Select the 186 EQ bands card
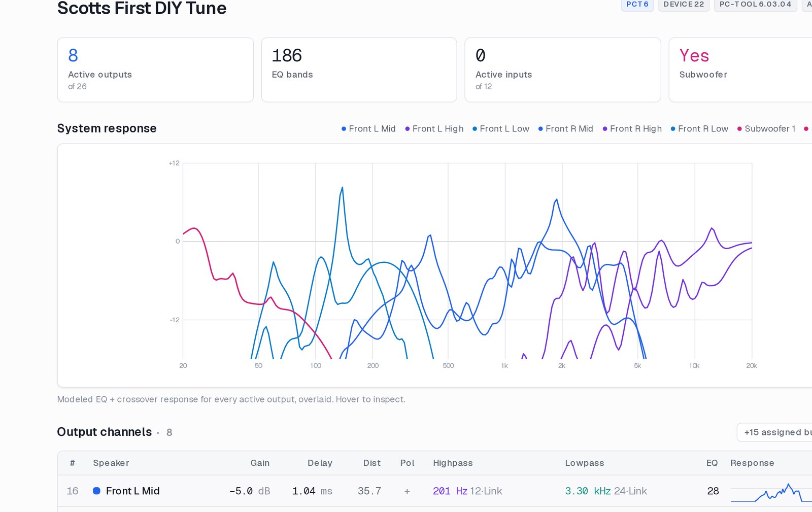Screen dimensions: 812x512 click(359, 70)
